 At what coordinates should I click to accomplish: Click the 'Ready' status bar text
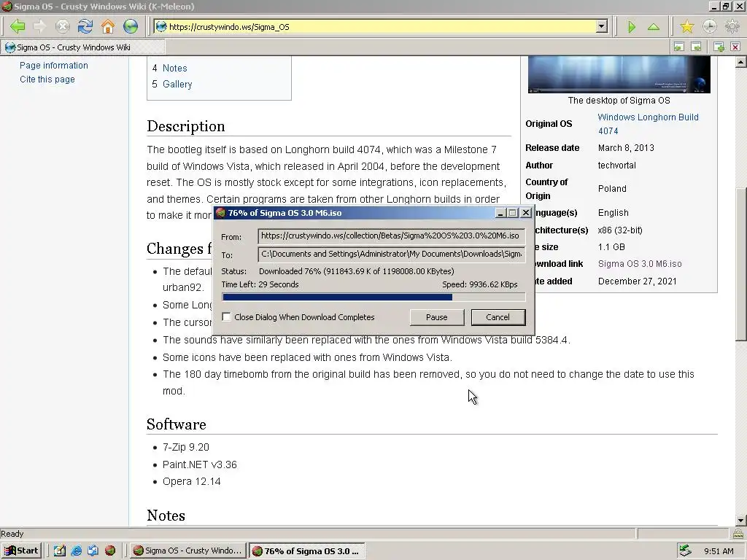[x=12, y=534]
